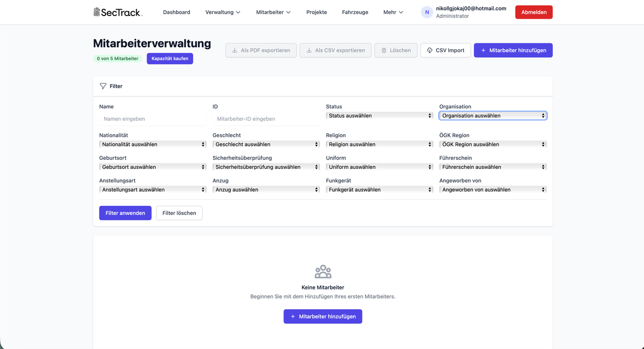The image size is (644, 349).
Task: Click the trash icon on the Löschen button
Action: click(383, 50)
